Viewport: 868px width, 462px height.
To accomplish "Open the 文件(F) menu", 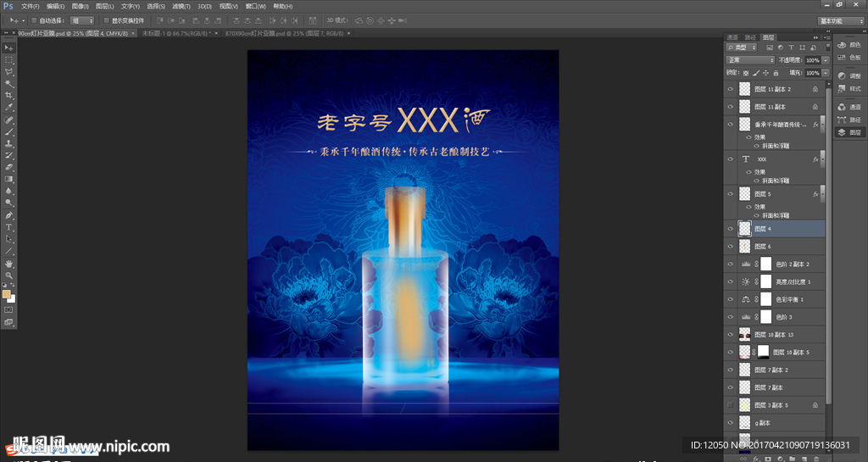I will (30, 6).
